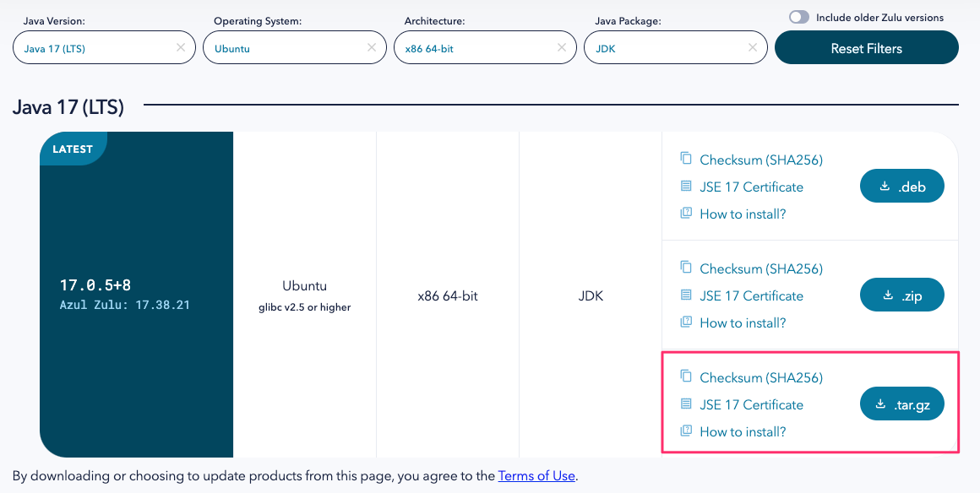
Task: Click the x86 64-bit table cell
Action: pos(448,295)
